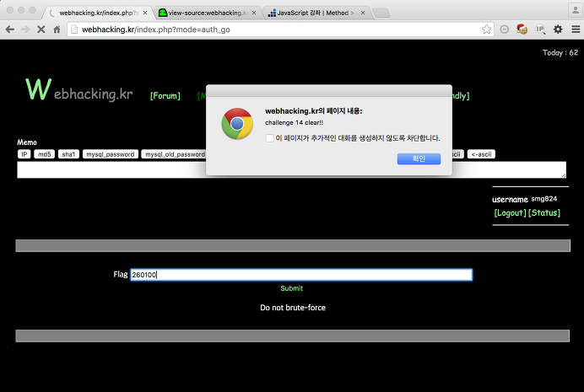Click the Webhacking.kr logo
The width and height of the screenshot is (584, 392).
pyautogui.click(x=79, y=89)
